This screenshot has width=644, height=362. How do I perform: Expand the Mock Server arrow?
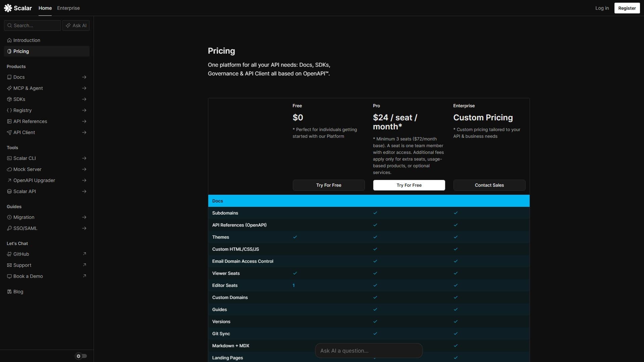pos(84,169)
